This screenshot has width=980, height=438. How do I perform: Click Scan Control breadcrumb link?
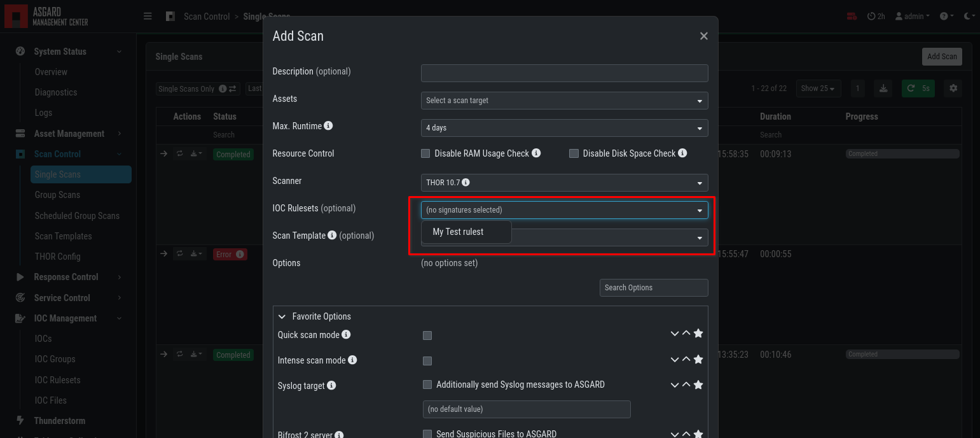tap(207, 17)
